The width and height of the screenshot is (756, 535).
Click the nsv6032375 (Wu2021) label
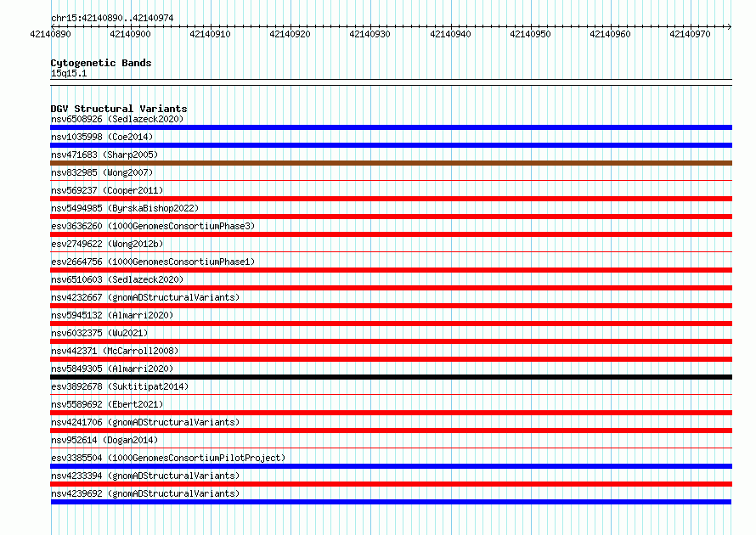pyautogui.click(x=99, y=333)
